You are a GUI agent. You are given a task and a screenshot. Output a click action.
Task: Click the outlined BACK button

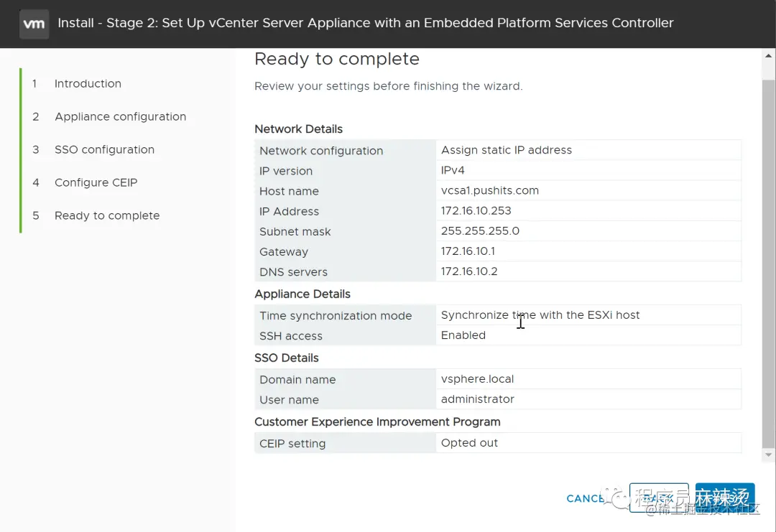[659, 498]
